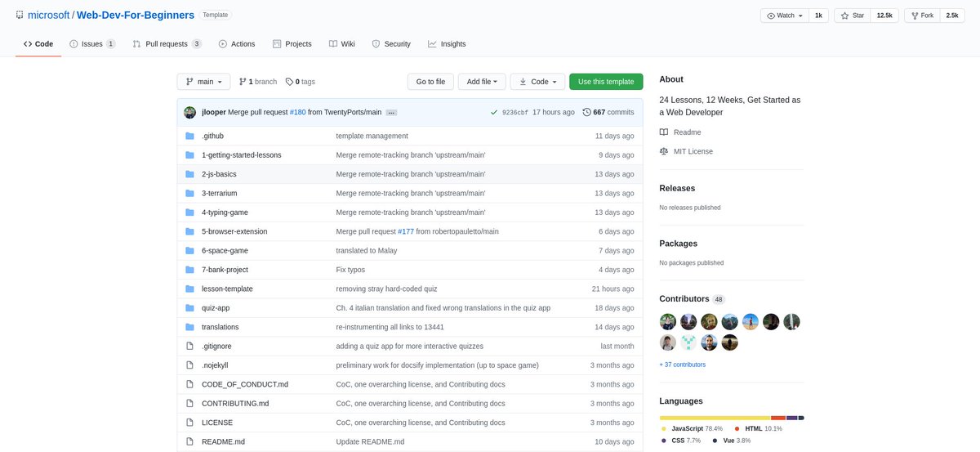Open the Pull requests tab
Viewport: 980px width, 452px height.
[x=167, y=44]
